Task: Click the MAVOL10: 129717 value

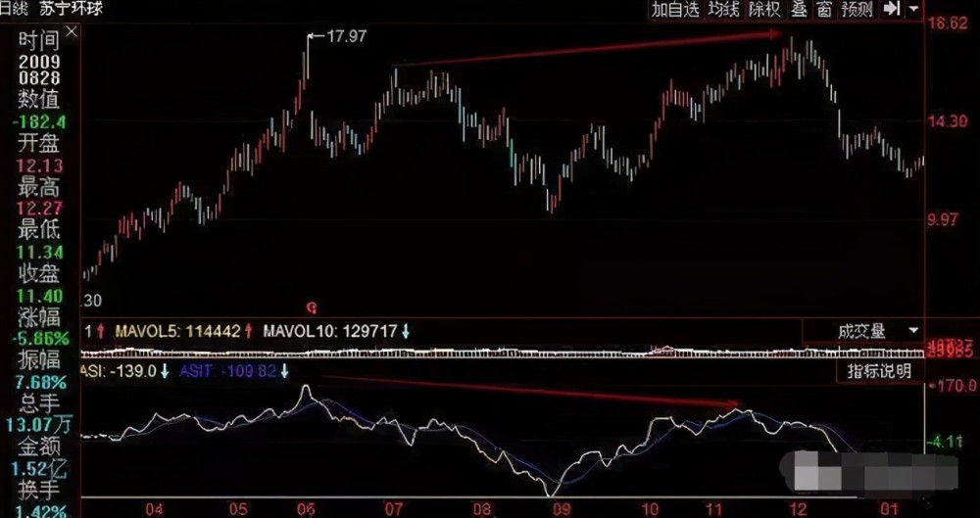Action: click(330, 331)
